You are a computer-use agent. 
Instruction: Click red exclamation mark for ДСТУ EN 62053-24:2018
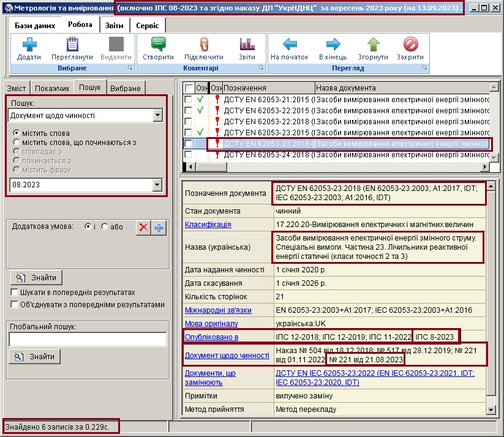pos(217,155)
